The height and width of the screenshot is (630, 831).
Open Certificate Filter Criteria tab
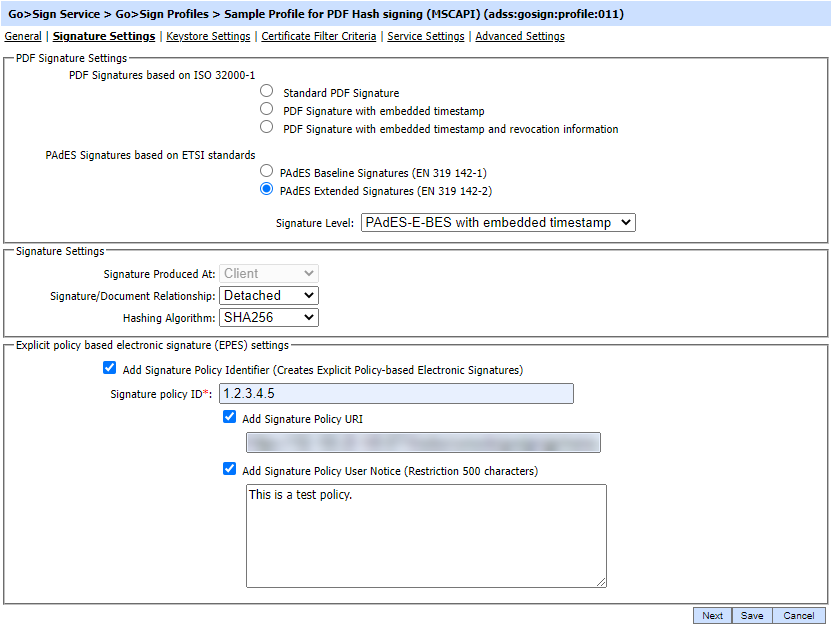click(x=319, y=36)
